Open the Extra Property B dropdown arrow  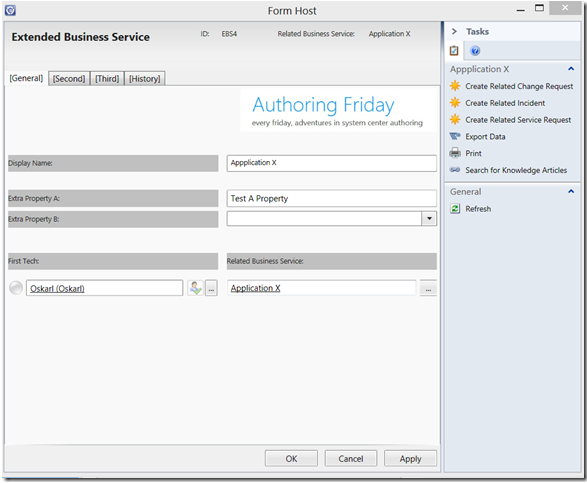[429, 219]
